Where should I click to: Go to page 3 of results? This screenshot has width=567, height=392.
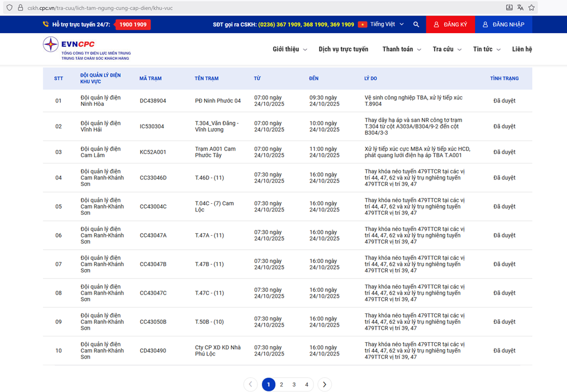pos(294,384)
